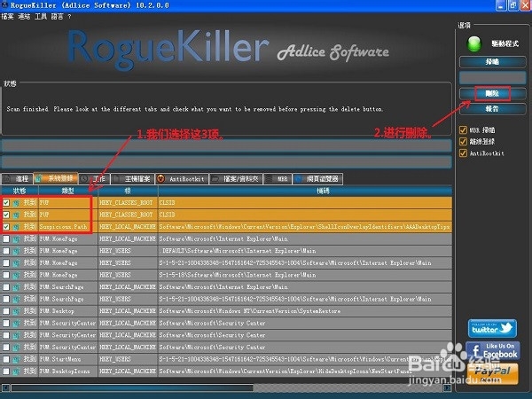532x399 pixels.
Task: Click registry icon in PUM.HomePage S-1-5-18 row
Action: [x=16, y=275]
